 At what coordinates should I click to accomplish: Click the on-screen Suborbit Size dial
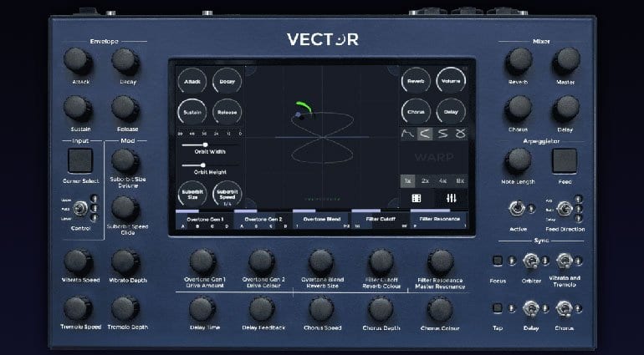point(192,194)
